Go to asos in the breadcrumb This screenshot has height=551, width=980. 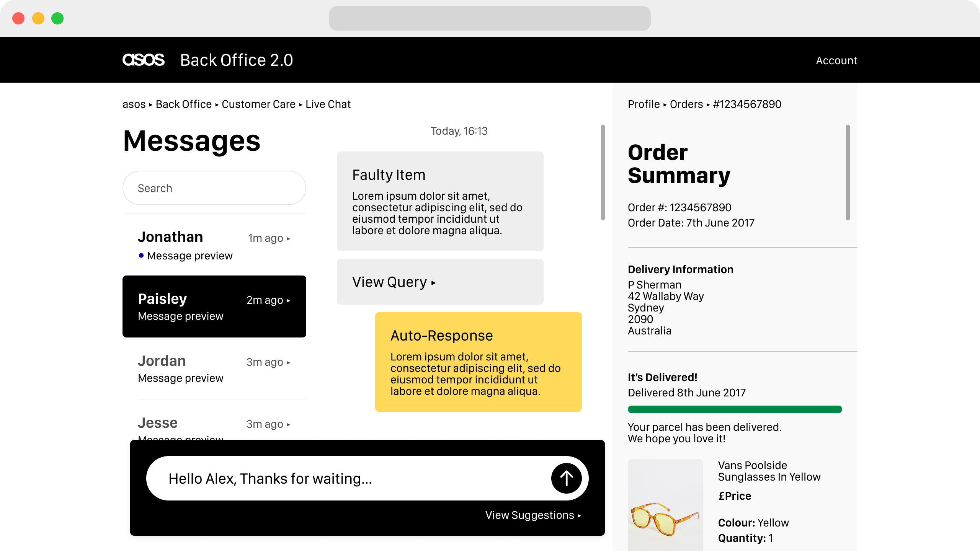point(134,104)
